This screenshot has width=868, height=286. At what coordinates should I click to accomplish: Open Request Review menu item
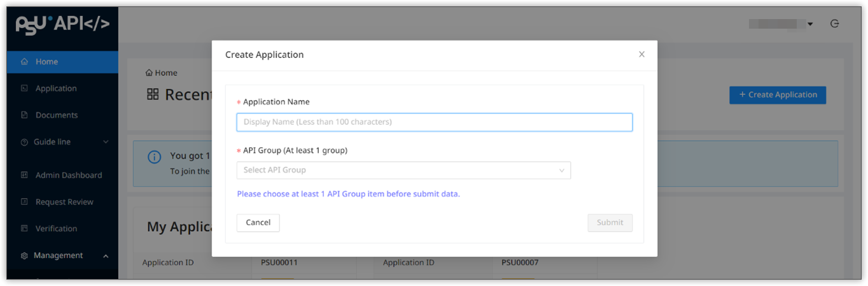64,202
